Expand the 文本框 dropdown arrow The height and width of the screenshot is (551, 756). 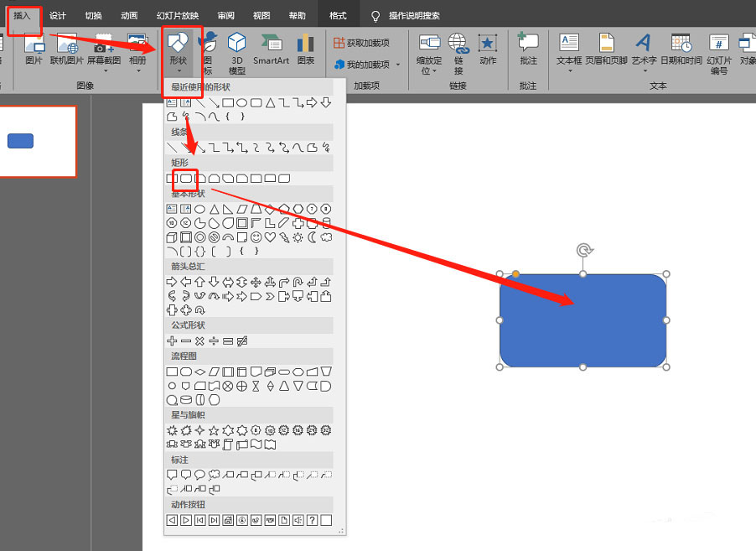[570, 71]
